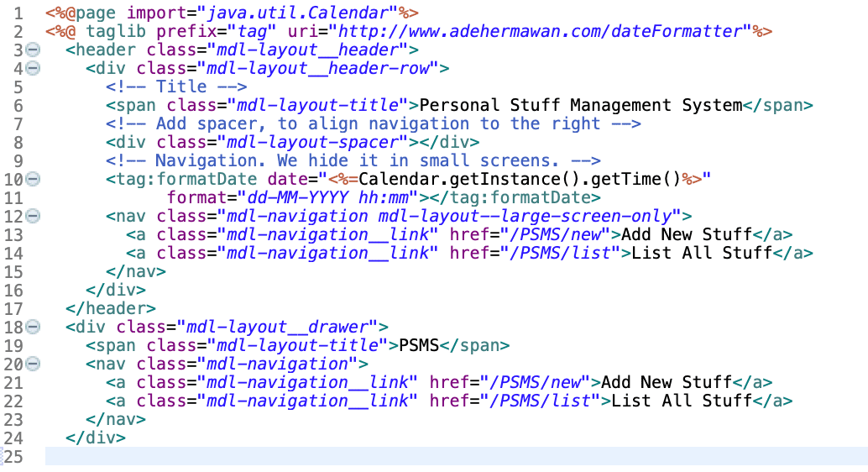Collapse the mdl-layout__header-row div fold marker

[x=33, y=69]
